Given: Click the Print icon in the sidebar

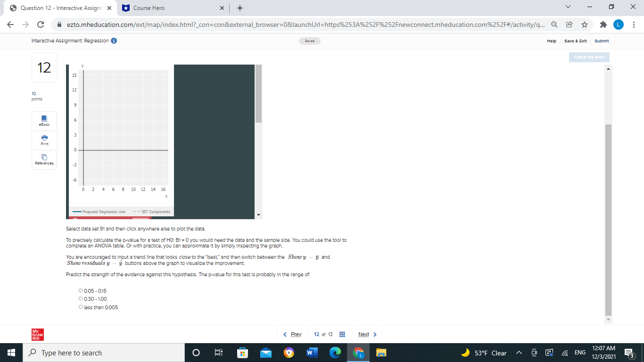Looking at the screenshot, I should (44, 140).
